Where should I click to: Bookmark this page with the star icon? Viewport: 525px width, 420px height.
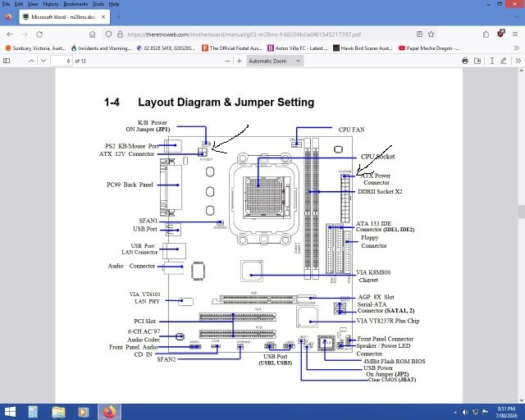pyautogui.click(x=431, y=34)
